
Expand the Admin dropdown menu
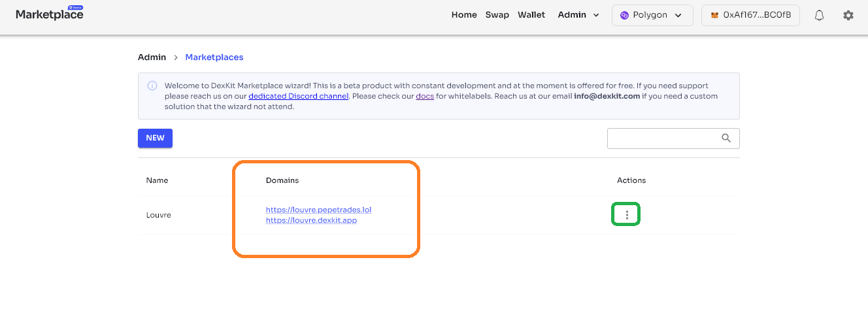pos(578,15)
